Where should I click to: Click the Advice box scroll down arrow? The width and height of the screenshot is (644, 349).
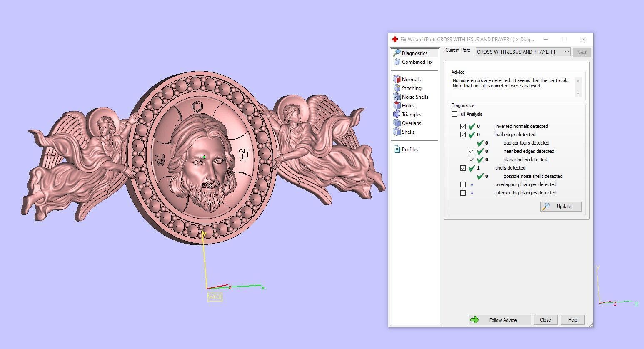(578, 93)
